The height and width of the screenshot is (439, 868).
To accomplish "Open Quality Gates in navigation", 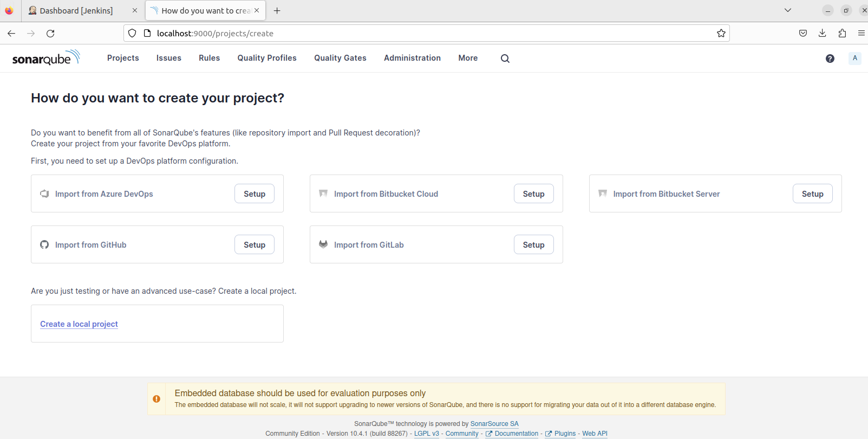I will 340,58.
